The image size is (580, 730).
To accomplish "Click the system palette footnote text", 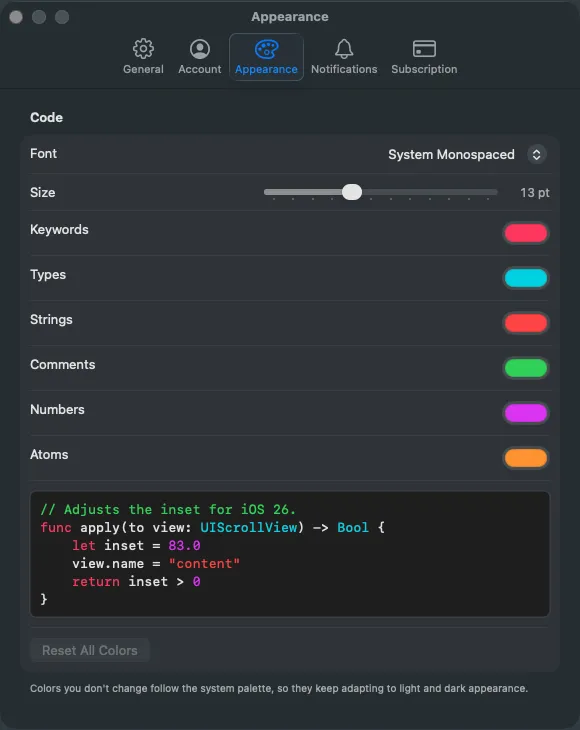I will click(279, 689).
